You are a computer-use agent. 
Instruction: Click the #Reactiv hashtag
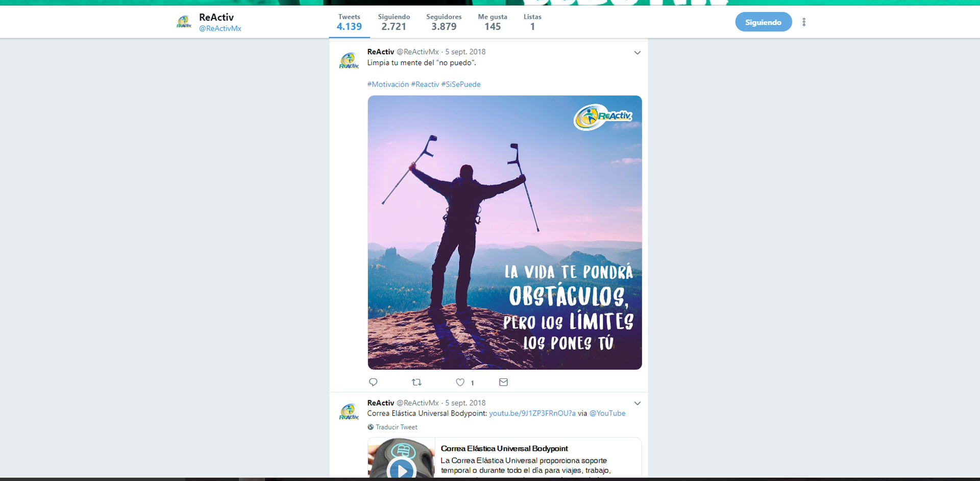tap(425, 84)
